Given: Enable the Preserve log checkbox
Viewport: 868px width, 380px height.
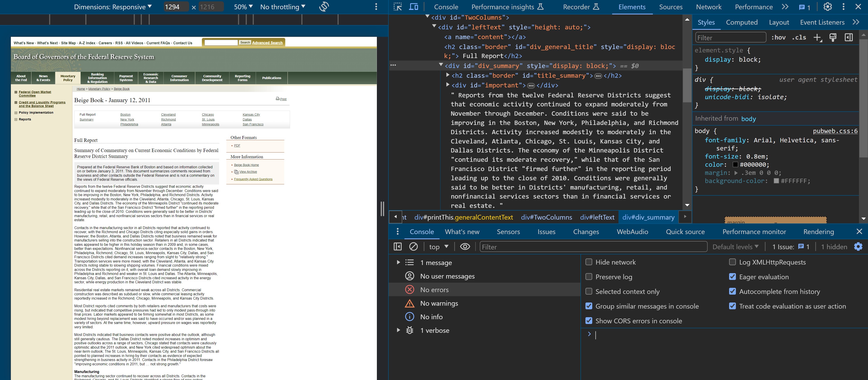Looking at the screenshot, I should [589, 277].
